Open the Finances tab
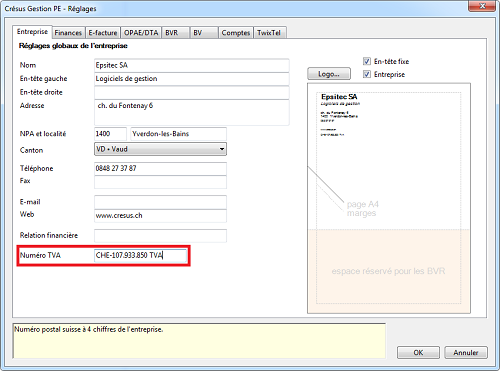This screenshot has width=500, height=371. coord(68,33)
